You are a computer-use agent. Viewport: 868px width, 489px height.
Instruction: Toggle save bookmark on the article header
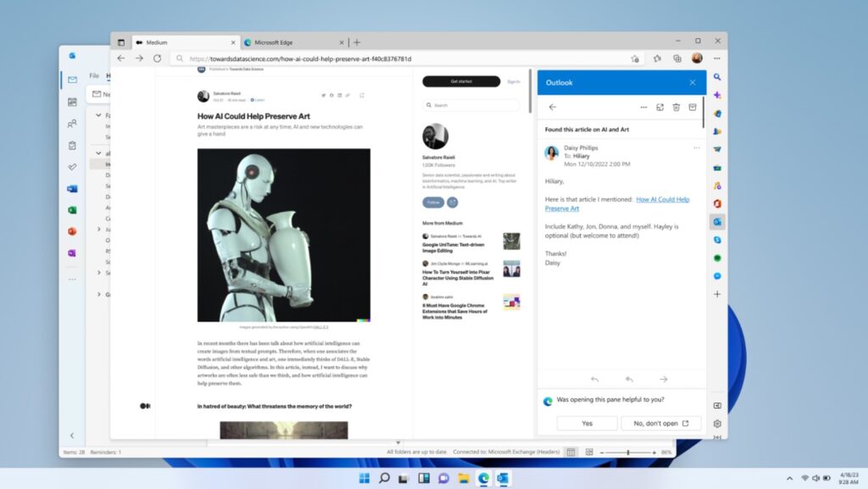(x=363, y=95)
